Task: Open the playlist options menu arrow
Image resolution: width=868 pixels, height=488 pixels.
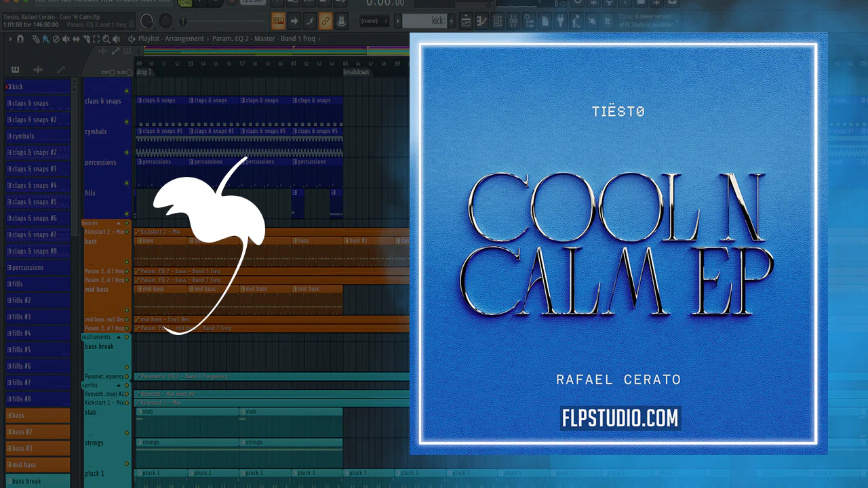Action: tap(11, 39)
